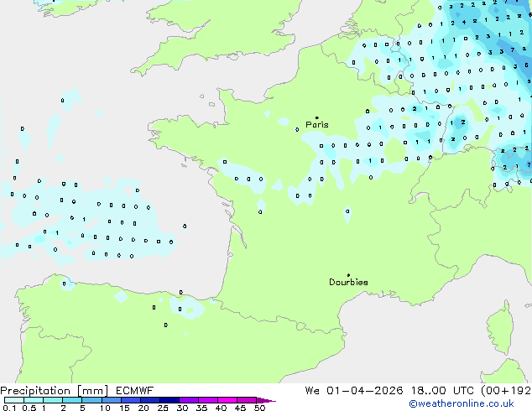Click the Corsica island on the map
532x411 pixels.
[502, 328]
